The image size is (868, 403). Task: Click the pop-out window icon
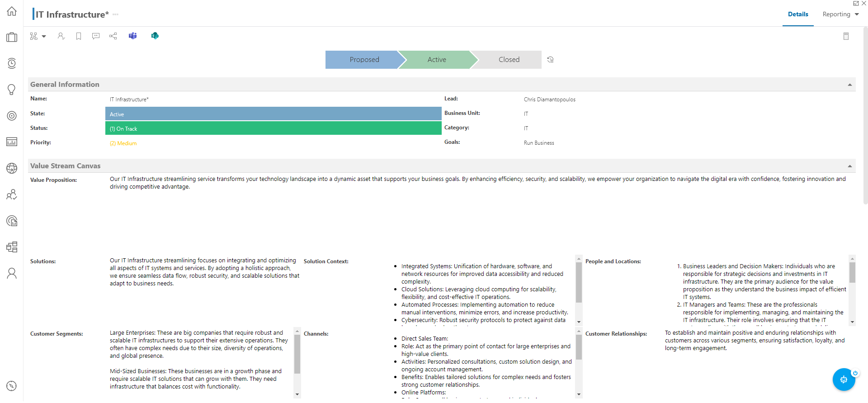pyautogui.click(x=856, y=3)
